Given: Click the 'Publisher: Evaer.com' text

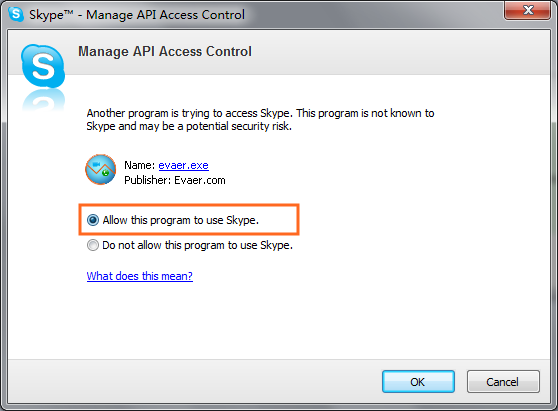Looking at the screenshot, I should (175, 180).
